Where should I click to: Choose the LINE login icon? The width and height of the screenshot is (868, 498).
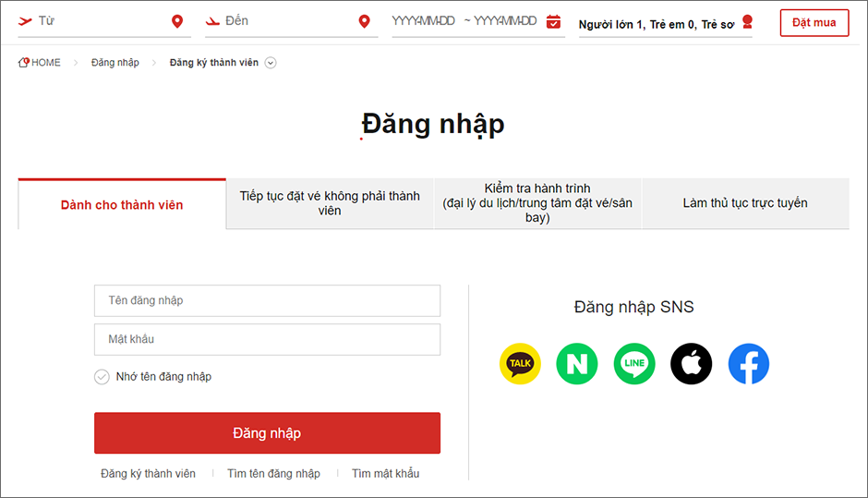[x=634, y=364]
